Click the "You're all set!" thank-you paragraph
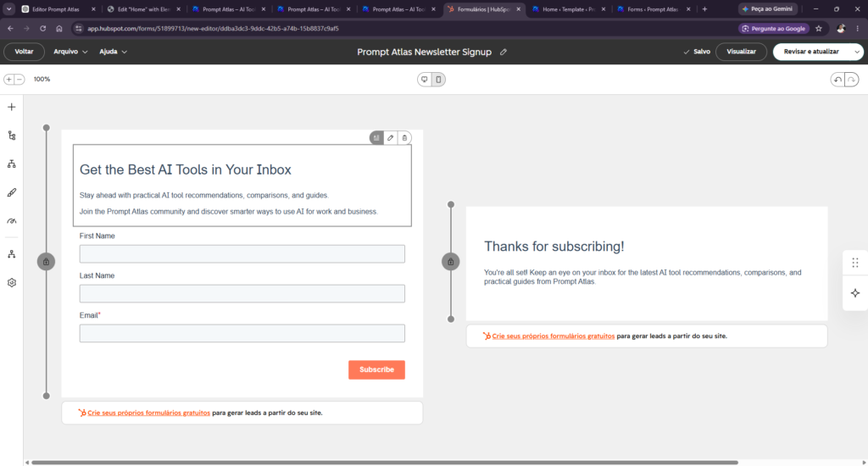Viewport: 868px width, 466px height. pyautogui.click(x=643, y=277)
